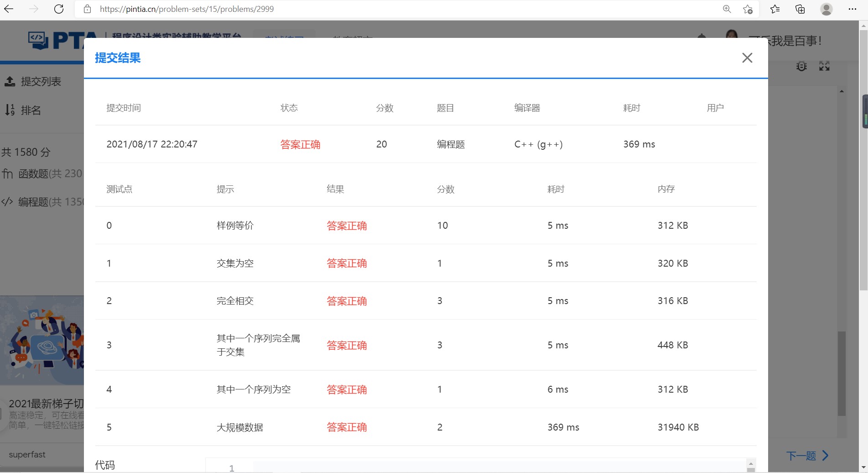Click the debug bug icon
This screenshot has height=473, width=868.
click(801, 66)
